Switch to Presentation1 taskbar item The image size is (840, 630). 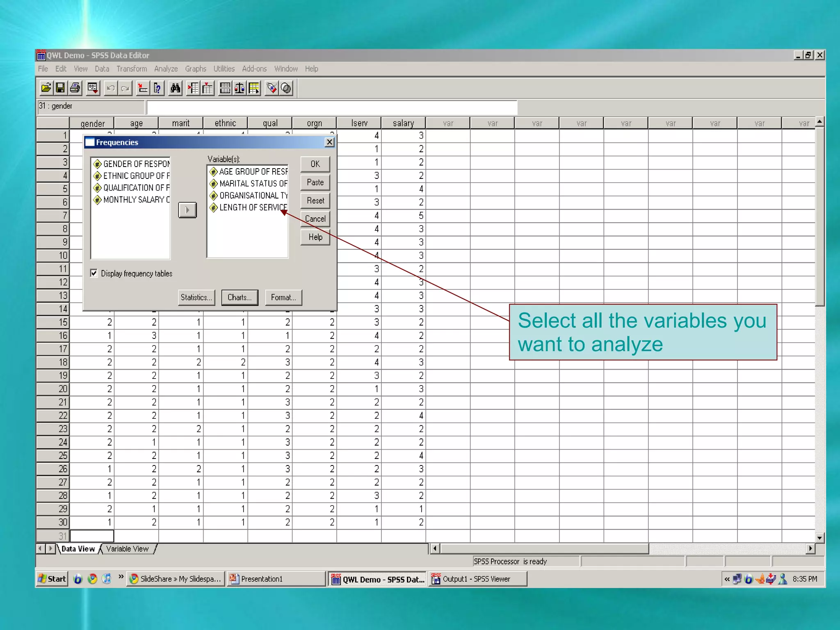tap(276, 579)
